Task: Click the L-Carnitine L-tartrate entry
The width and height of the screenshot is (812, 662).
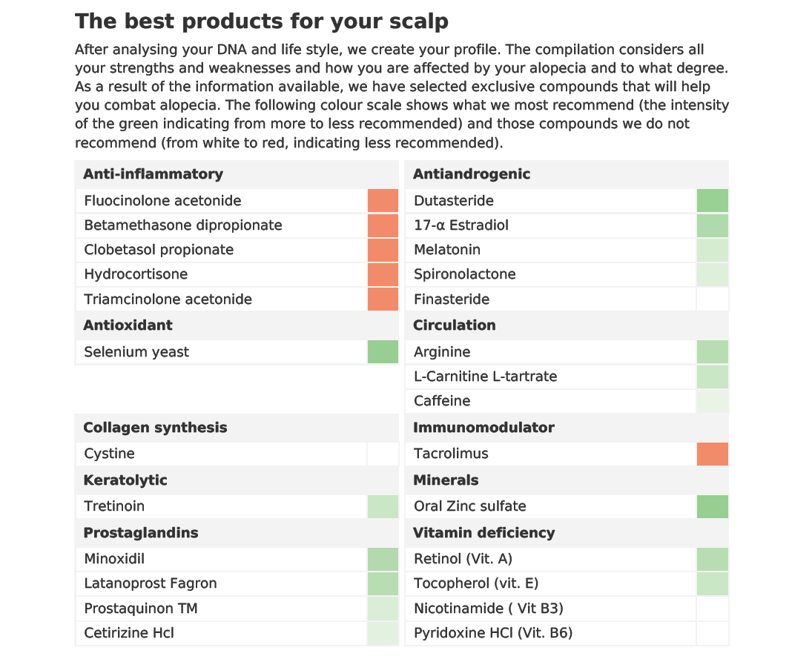Action: pyautogui.click(x=486, y=377)
